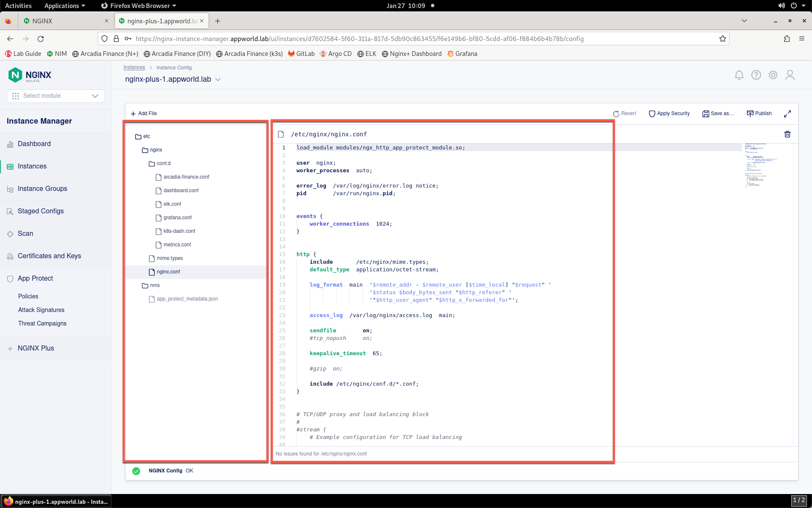
Task: Open the Select module dropdown
Action: 56,96
